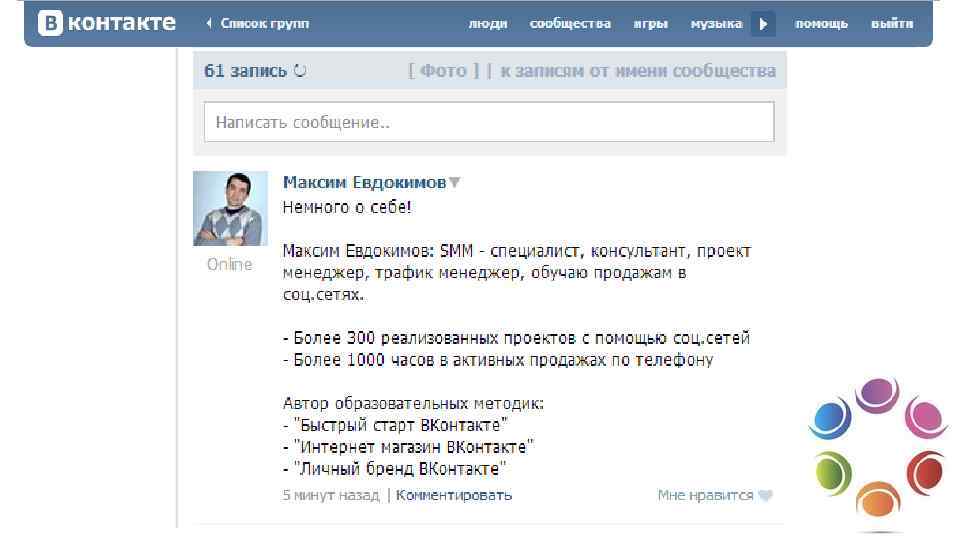Click the "Быстрый старт ВКонтакте" line
960x540 pixels.
click(396, 425)
